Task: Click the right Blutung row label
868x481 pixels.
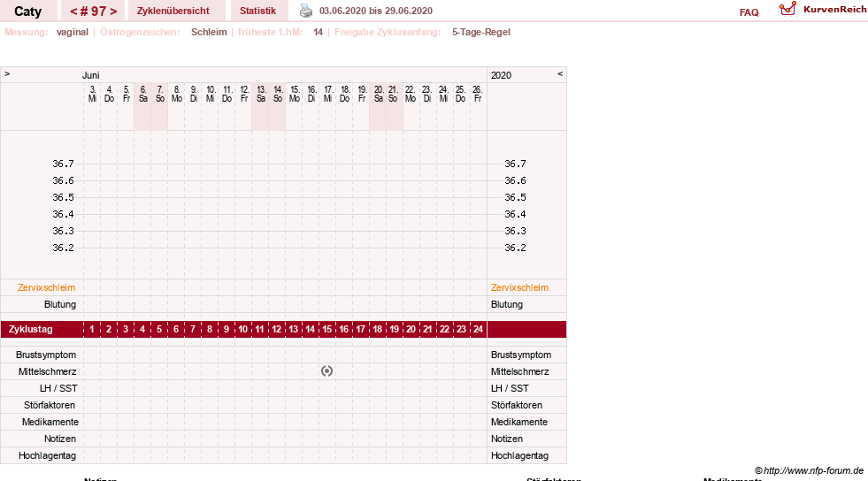Action: pyautogui.click(x=506, y=304)
